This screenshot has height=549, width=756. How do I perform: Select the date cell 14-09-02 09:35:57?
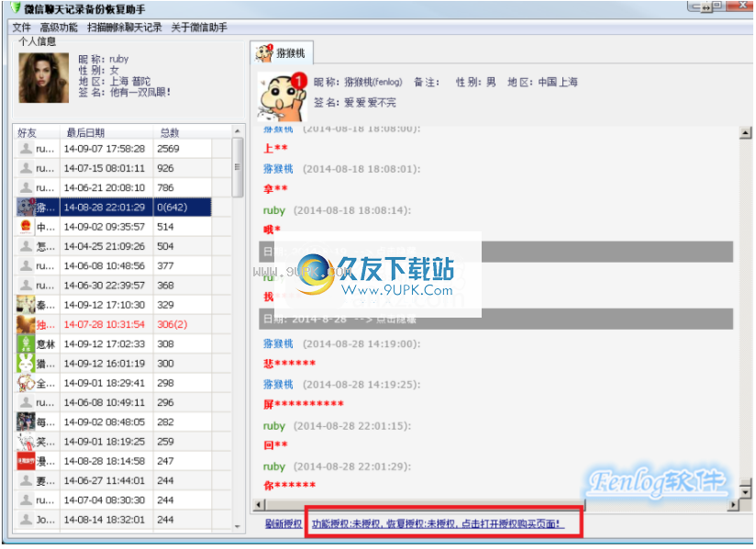tap(106, 227)
